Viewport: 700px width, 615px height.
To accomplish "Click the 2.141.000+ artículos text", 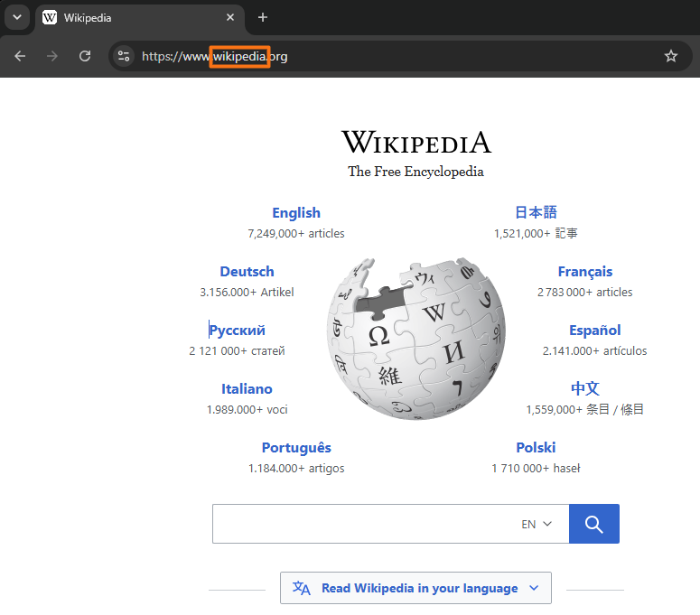I will [x=594, y=351].
